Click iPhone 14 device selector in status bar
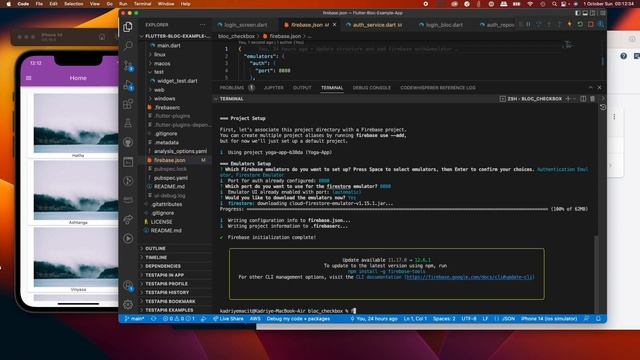 pos(549,318)
